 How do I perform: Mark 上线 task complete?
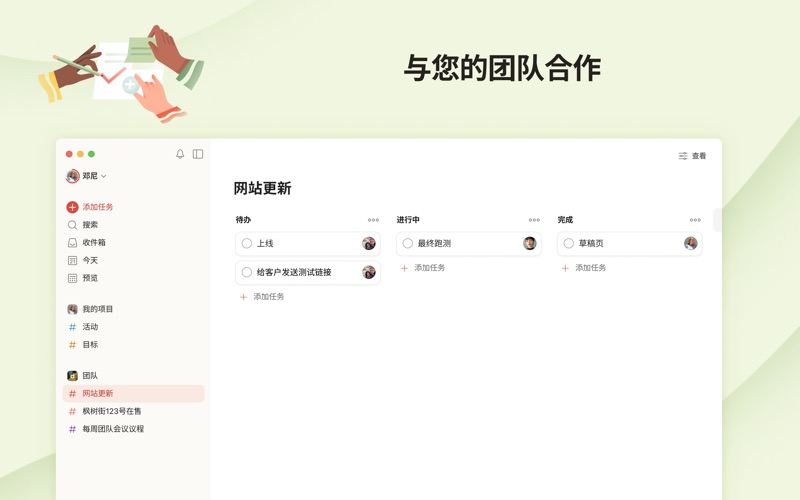click(247, 243)
